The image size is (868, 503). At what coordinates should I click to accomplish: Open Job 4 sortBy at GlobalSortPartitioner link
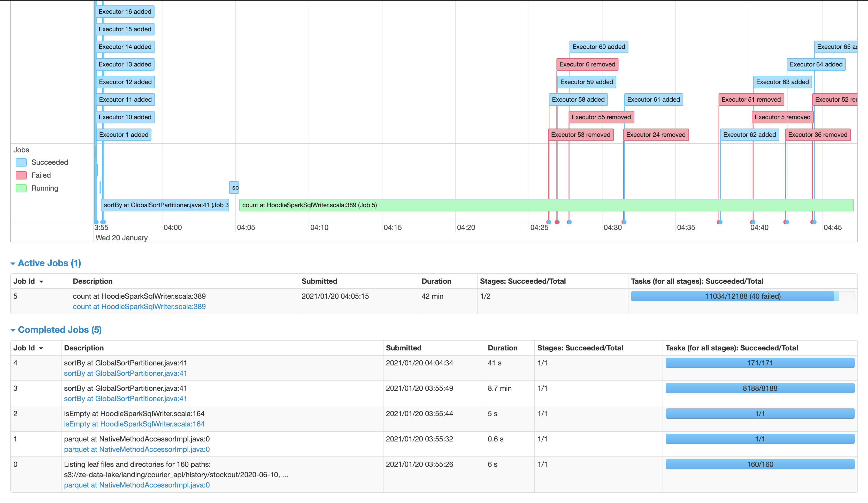[x=125, y=373]
